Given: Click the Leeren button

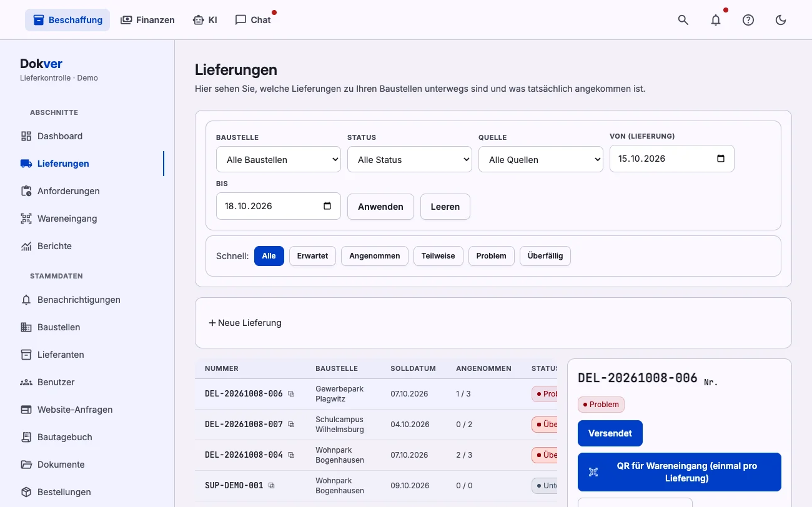Looking at the screenshot, I should [x=445, y=207].
